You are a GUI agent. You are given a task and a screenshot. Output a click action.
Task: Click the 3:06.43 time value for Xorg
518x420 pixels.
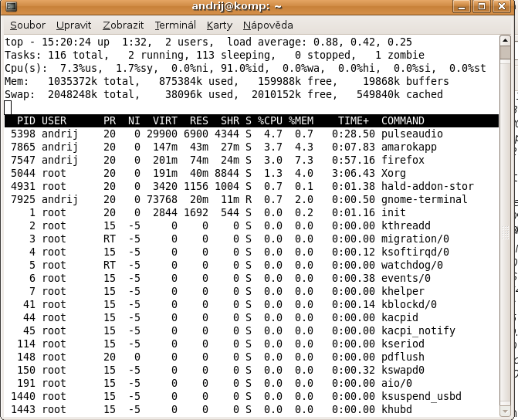(354, 173)
